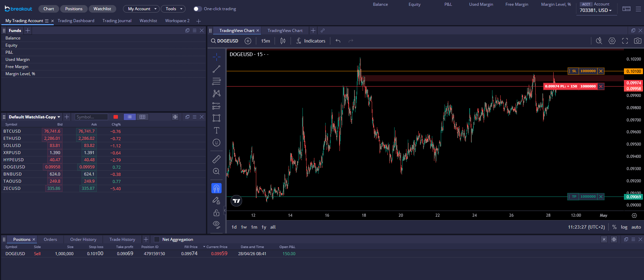Screen dimensions: 644x280
Task: Expand the Tools dropdown menu
Action: [174, 9]
